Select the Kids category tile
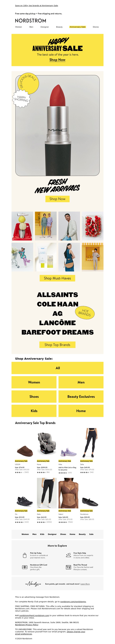The image size is (115, 644). coord(34,411)
